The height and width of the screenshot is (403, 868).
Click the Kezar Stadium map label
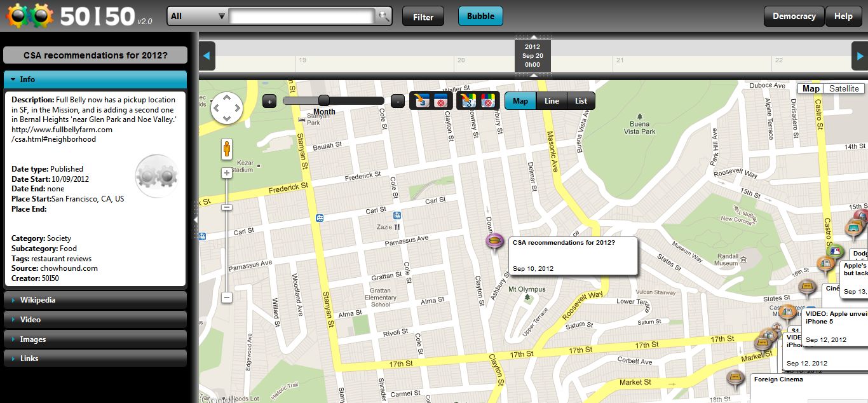point(241,167)
